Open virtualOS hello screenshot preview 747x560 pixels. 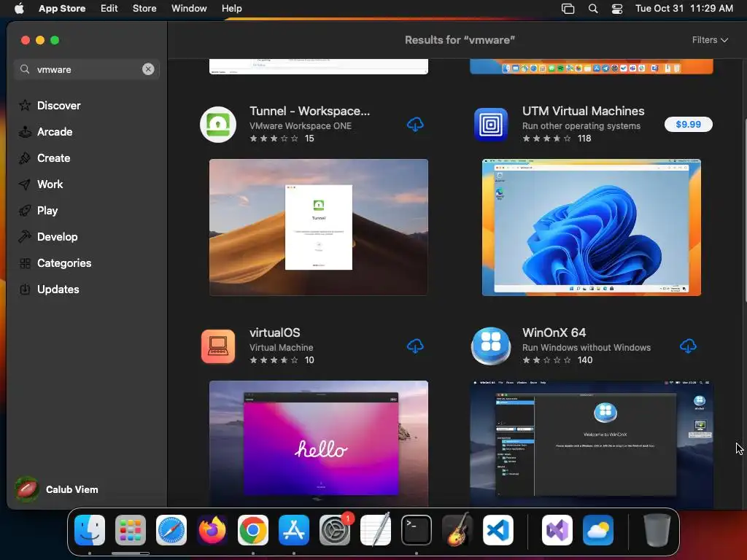319,443
